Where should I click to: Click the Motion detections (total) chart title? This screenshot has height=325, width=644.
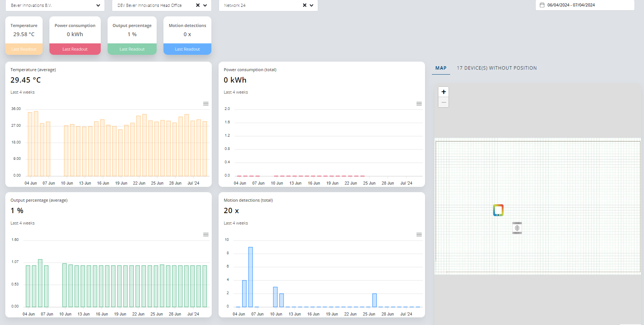(x=248, y=200)
